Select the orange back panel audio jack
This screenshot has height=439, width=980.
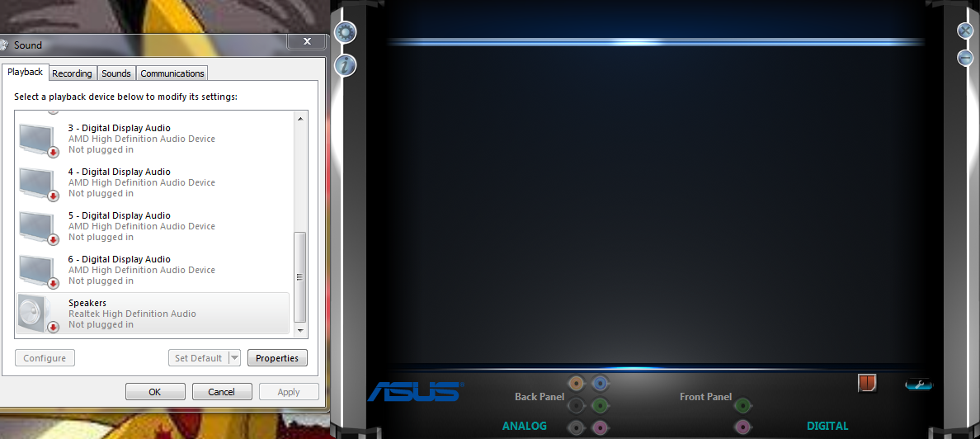(577, 383)
